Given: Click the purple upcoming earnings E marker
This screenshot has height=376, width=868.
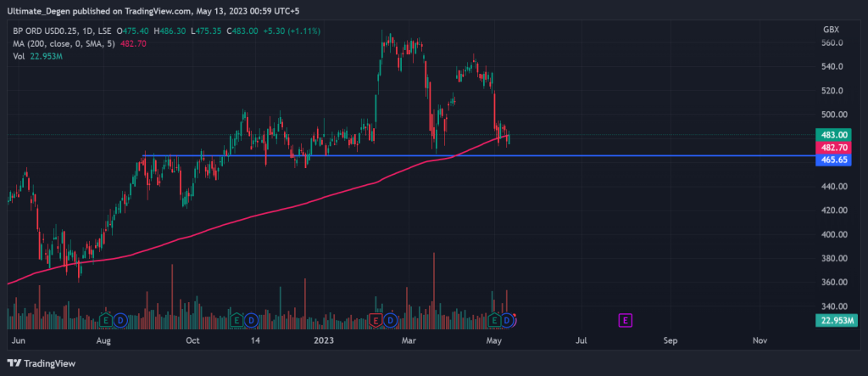Looking at the screenshot, I should click(x=626, y=320).
